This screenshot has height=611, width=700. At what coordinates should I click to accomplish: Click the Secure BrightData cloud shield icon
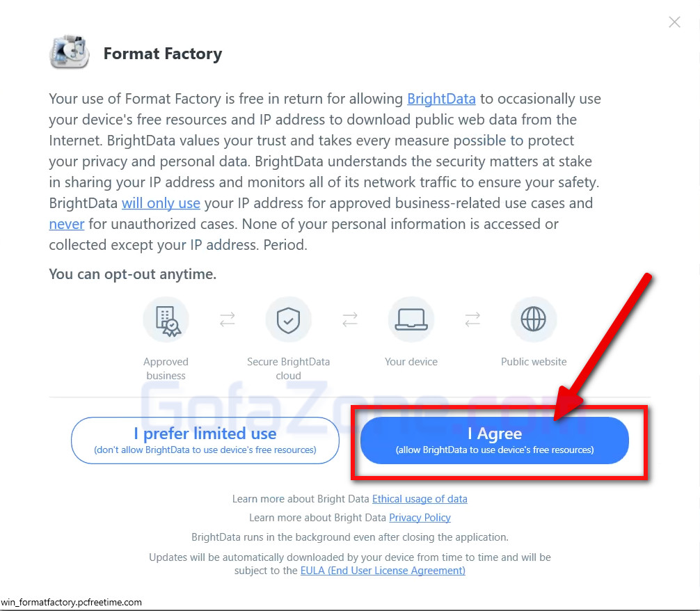288,320
